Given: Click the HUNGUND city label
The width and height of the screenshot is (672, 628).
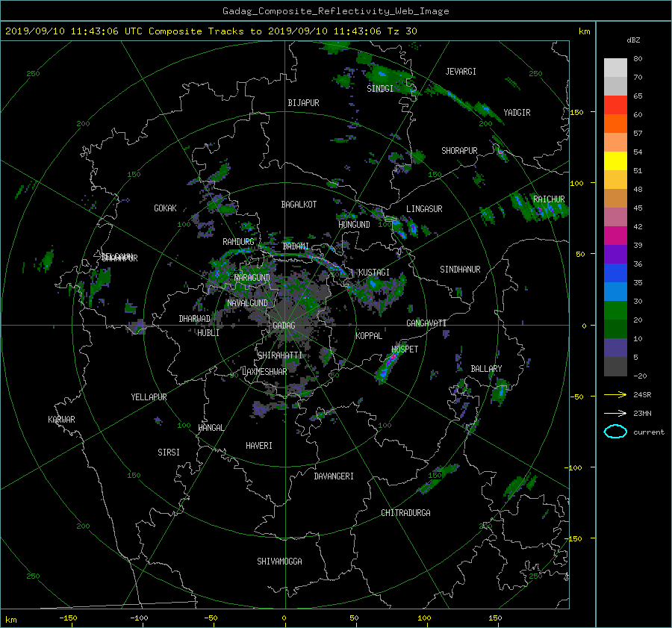Looking at the screenshot, I should point(354,225).
